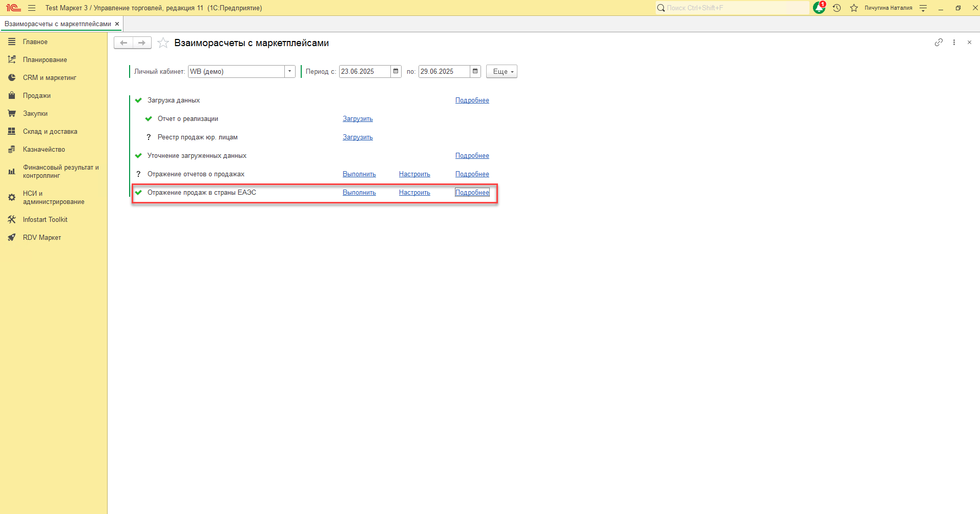980x514 pixels.
Task: Click Настроить for Отражение продаж в страны ЕАЭС
Action: (414, 193)
